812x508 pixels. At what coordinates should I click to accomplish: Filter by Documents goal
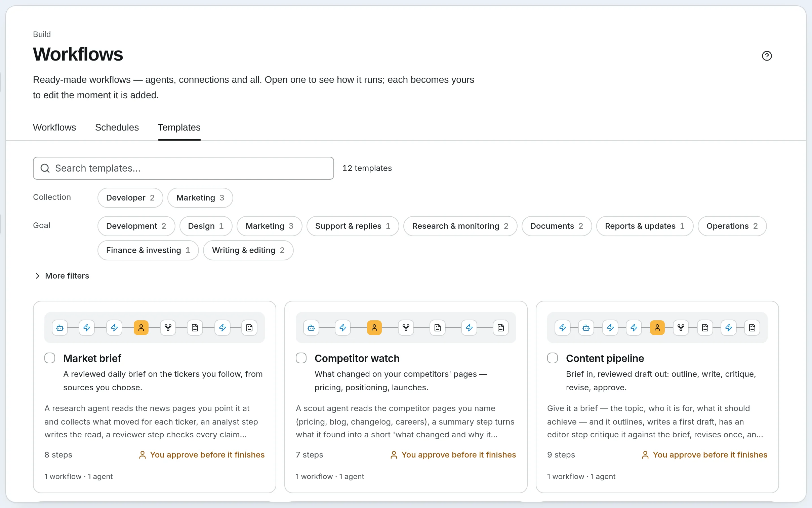click(x=557, y=226)
